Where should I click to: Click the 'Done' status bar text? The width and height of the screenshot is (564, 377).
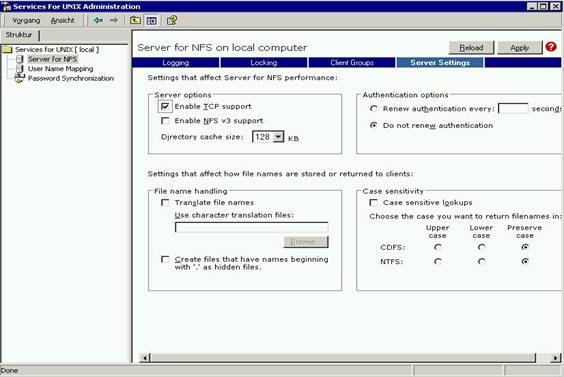[x=9, y=371]
